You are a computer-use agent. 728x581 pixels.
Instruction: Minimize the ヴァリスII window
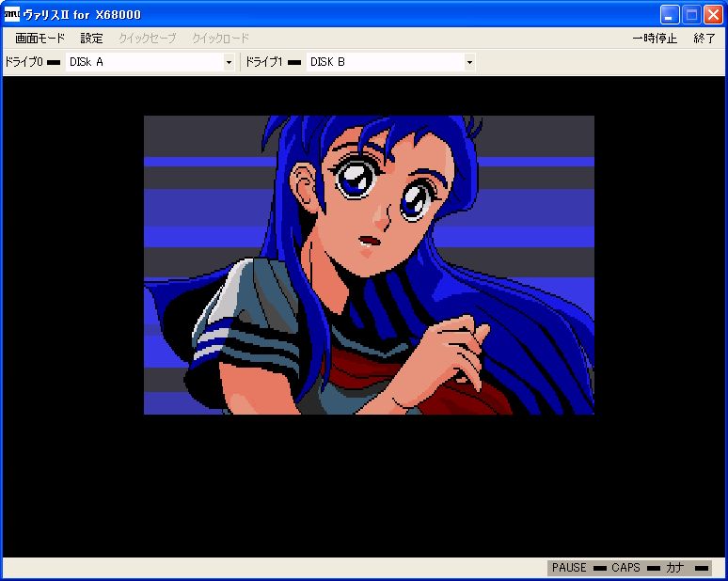point(670,15)
